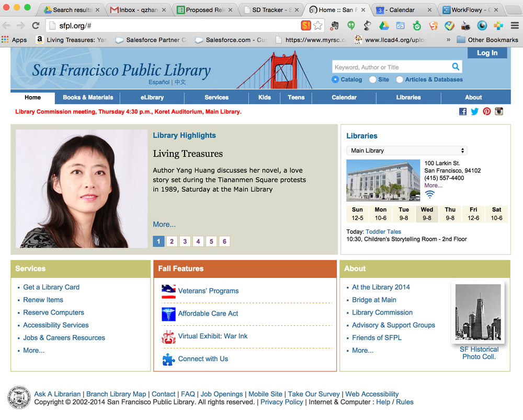The height and width of the screenshot is (420, 523).
Task: Switch to the WorkFlowy browser tab
Action: point(470,9)
